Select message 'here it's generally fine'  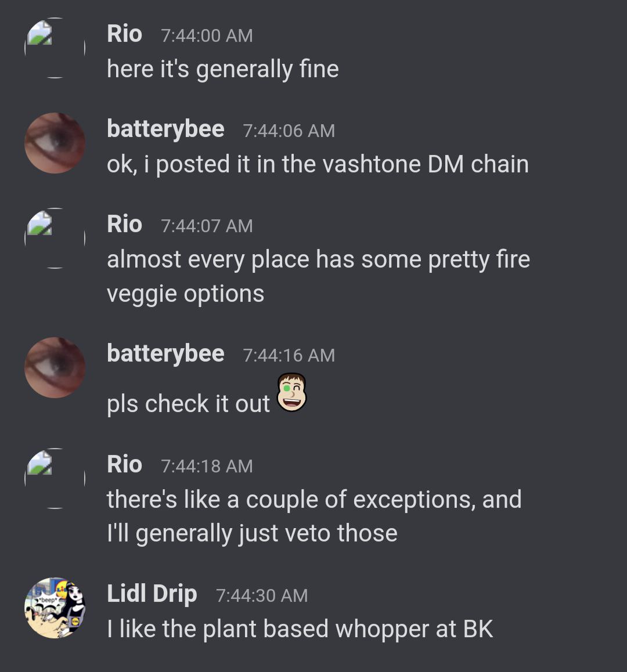pyautogui.click(x=222, y=70)
